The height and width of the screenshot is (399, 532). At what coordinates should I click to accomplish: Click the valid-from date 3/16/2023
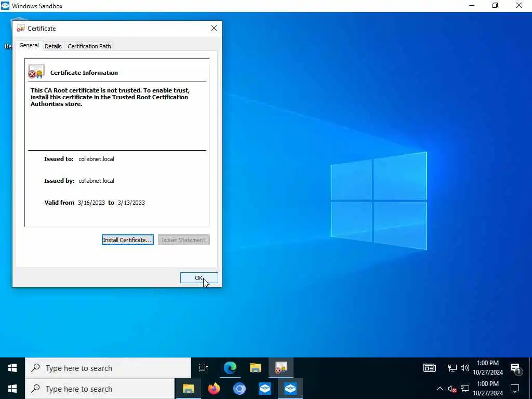[x=91, y=203]
